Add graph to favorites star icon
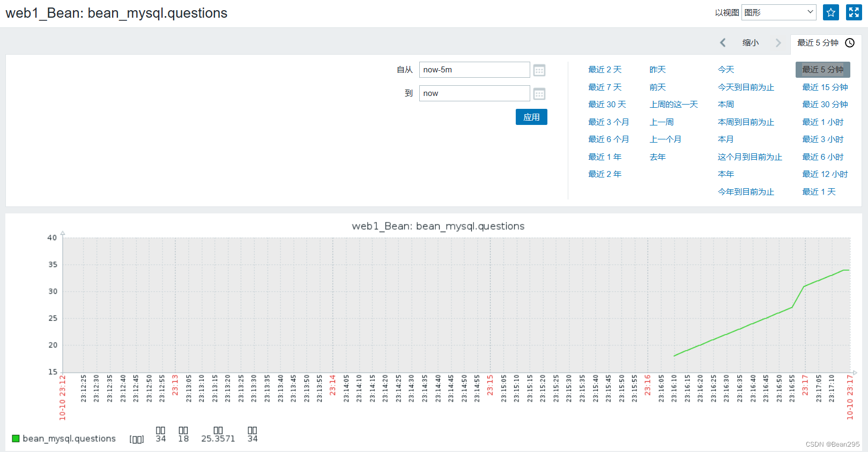The height and width of the screenshot is (452, 868). [830, 12]
